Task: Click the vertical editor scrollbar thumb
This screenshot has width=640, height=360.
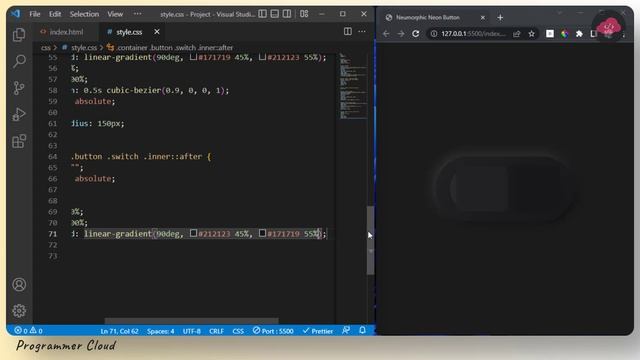Action: (x=371, y=240)
